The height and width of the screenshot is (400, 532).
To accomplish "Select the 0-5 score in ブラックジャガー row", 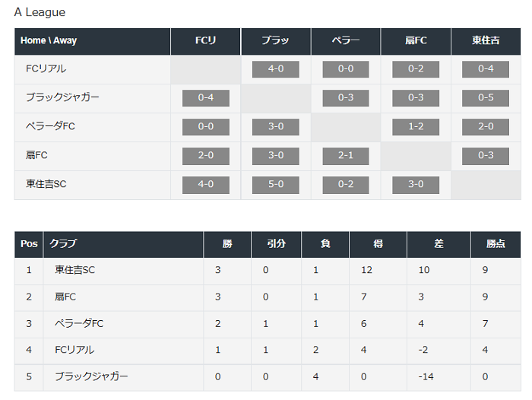I will [485, 98].
